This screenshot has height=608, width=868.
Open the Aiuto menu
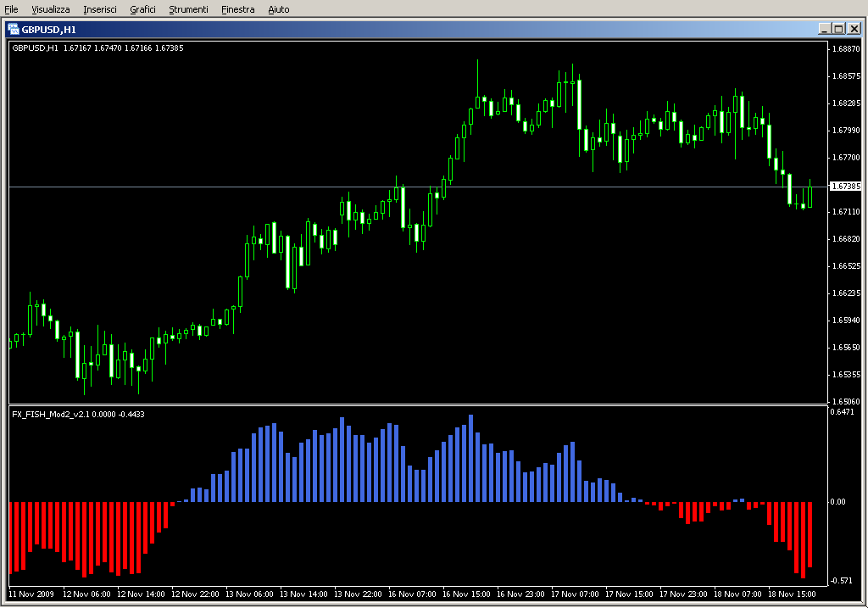pyautogui.click(x=278, y=9)
